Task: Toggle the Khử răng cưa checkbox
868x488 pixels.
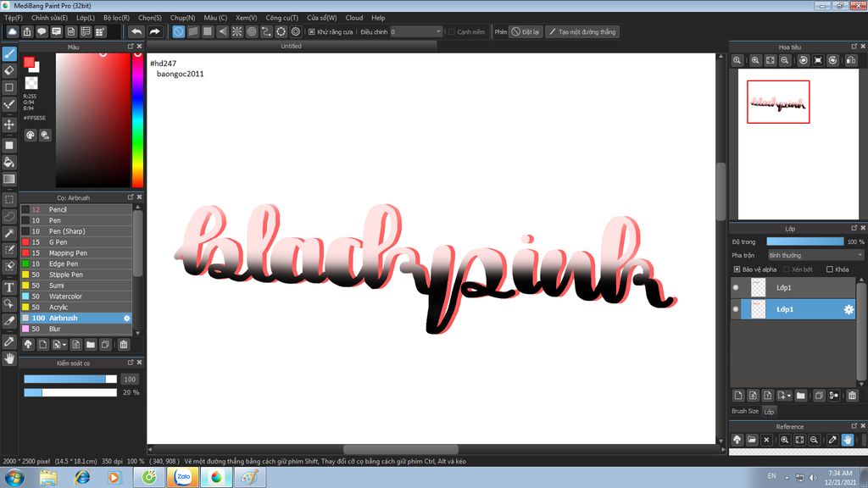Action: (312, 31)
